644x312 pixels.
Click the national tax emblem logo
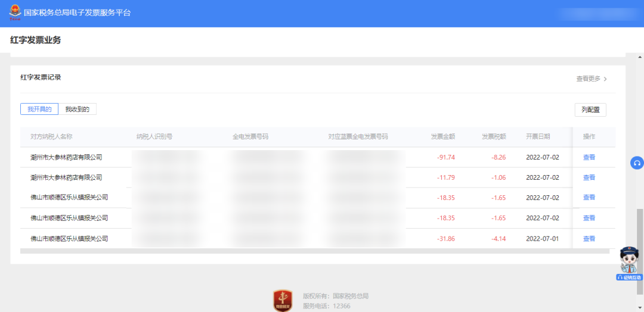(x=15, y=13)
